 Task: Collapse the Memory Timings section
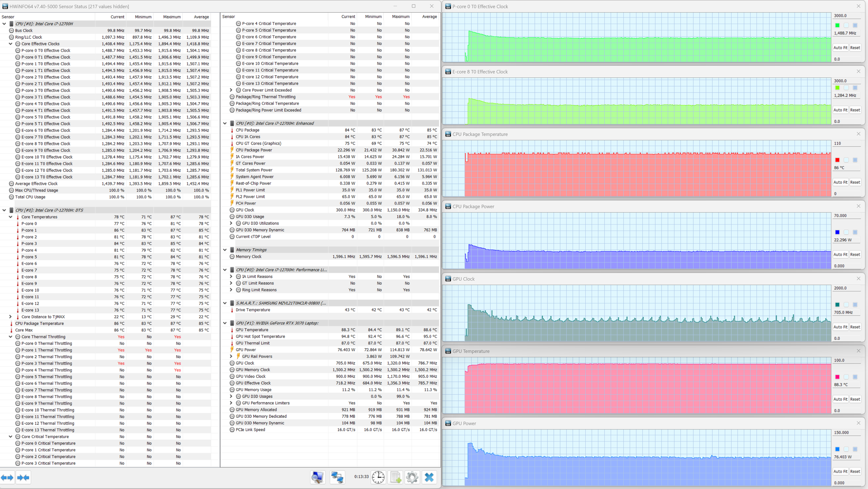(225, 250)
